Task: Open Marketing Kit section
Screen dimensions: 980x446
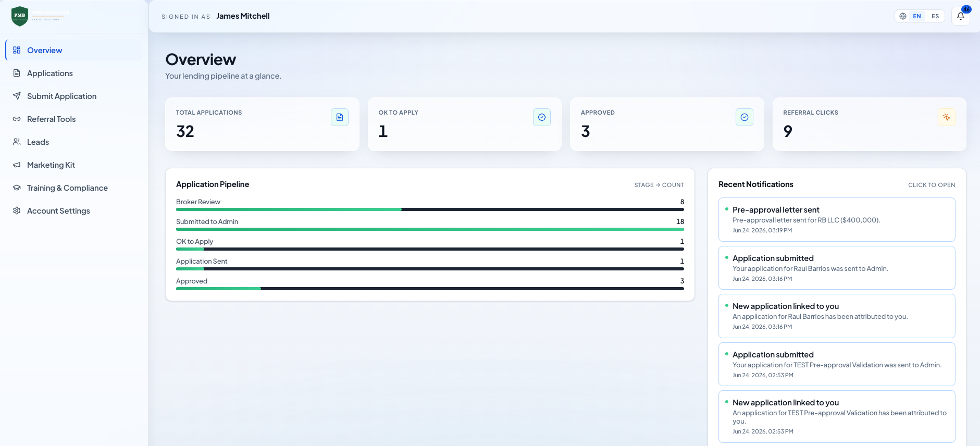Action: [73, 165]
